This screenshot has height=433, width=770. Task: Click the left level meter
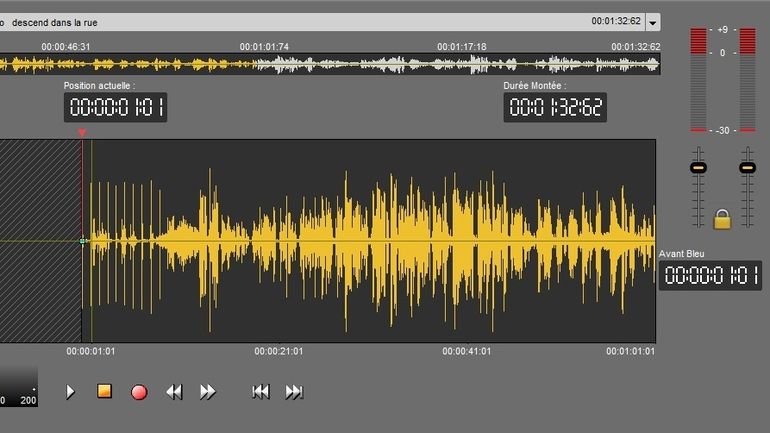(x=698, y=80)
